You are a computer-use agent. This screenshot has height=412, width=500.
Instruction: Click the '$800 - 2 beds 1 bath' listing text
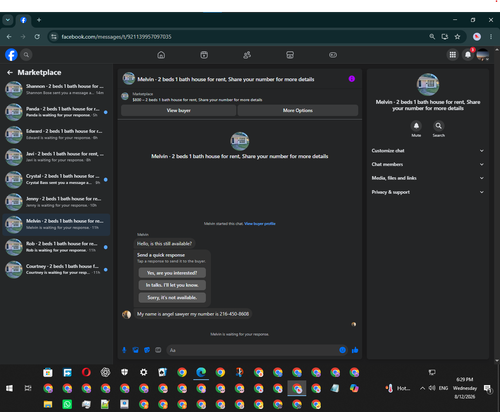[x=197, y=100]
